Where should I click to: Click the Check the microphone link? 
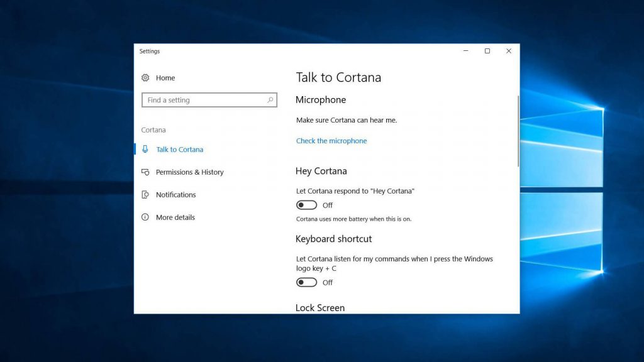tap(331, 141)
